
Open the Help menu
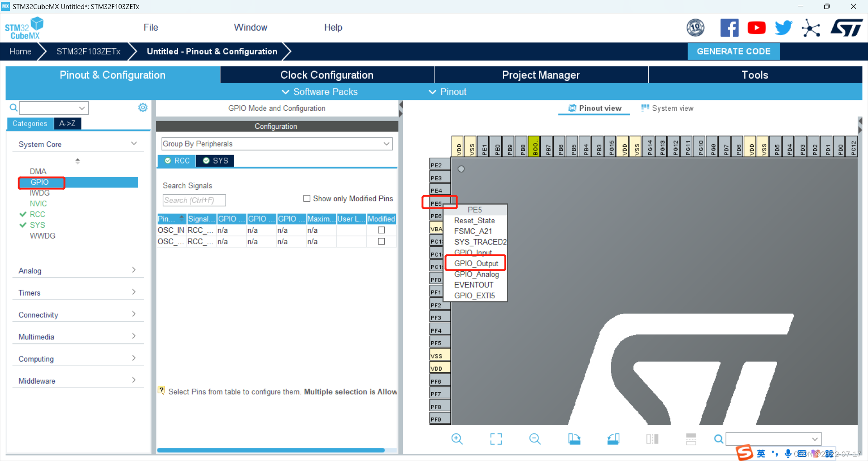[333, 28]
